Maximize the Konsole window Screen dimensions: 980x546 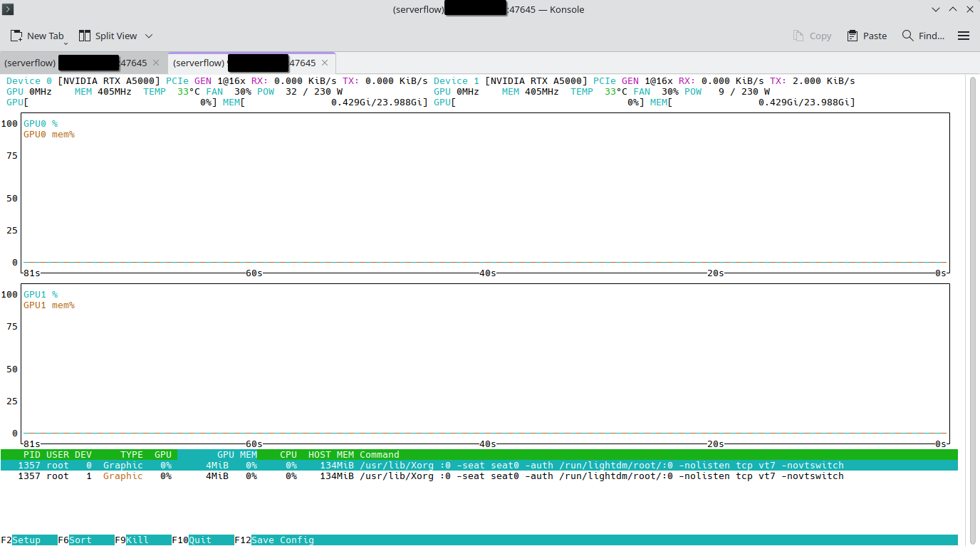click(953, 9)
